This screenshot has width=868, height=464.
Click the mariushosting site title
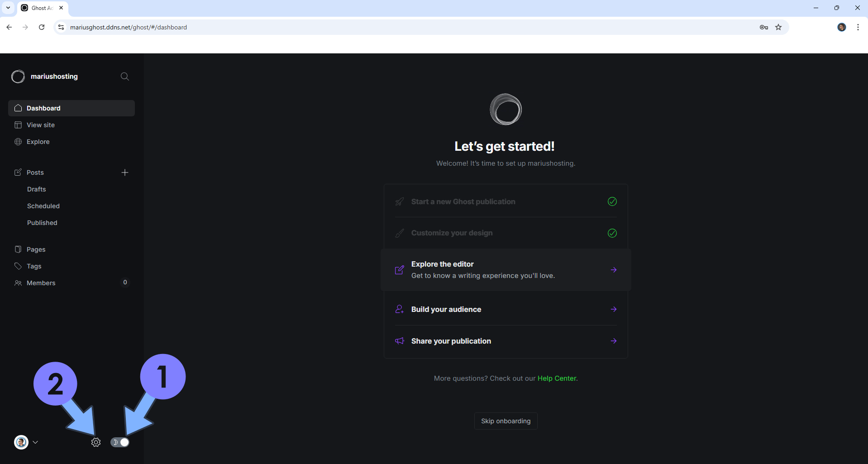[54, 77]
